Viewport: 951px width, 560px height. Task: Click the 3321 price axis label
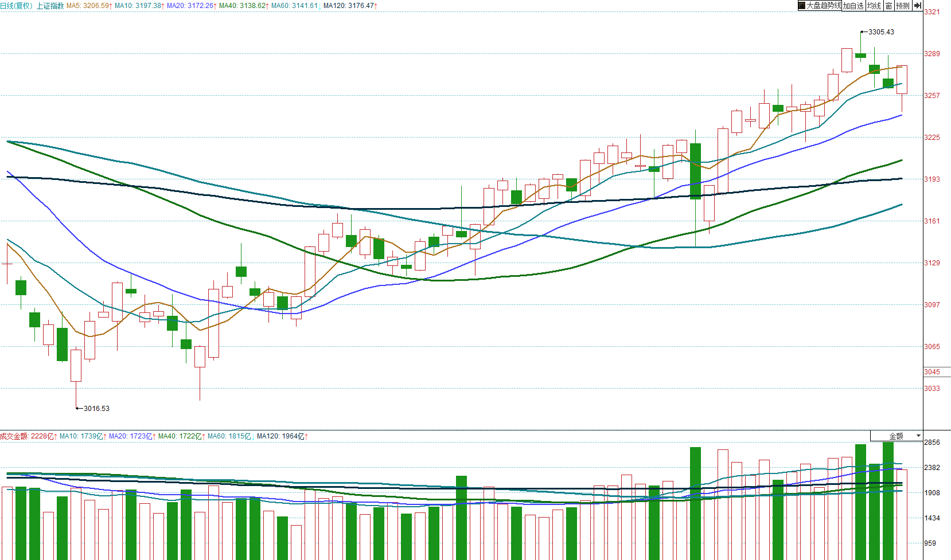click(932, 12)
